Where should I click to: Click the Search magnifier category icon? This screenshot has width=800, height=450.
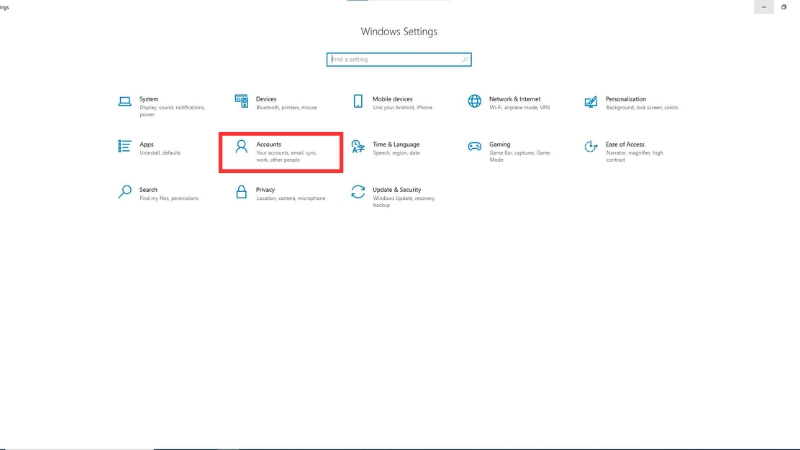click(125, 191)
